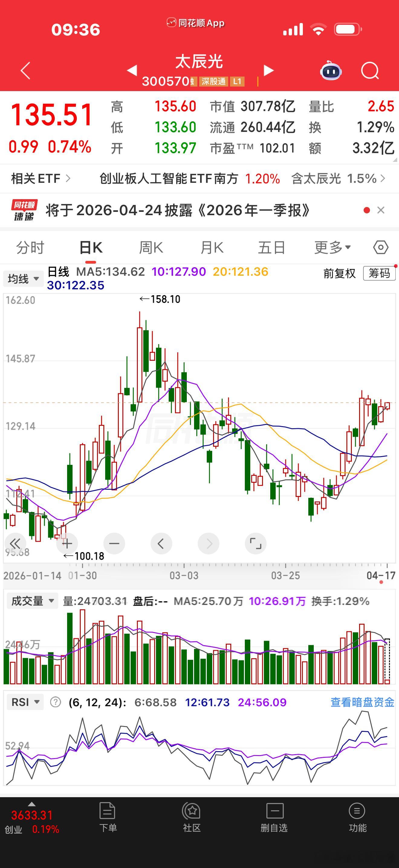The image size is (399, 868).
Task: Go to next stock with right triangle
Action: click(x=268, y=70)
